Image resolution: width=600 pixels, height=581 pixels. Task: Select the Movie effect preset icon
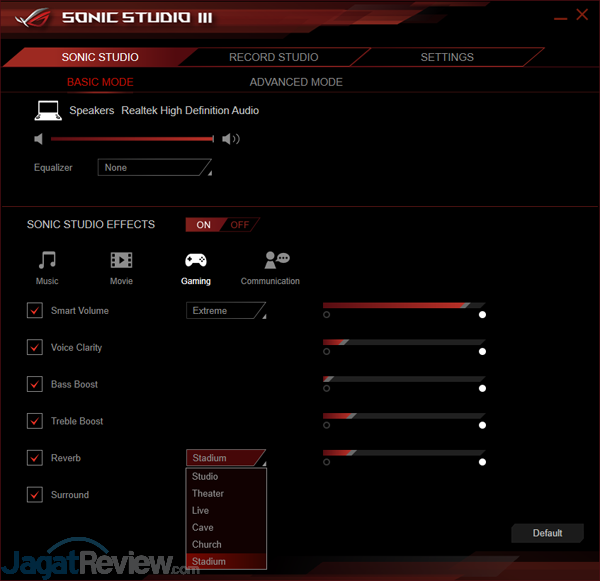pyautogui.click(x=121, y=260)
